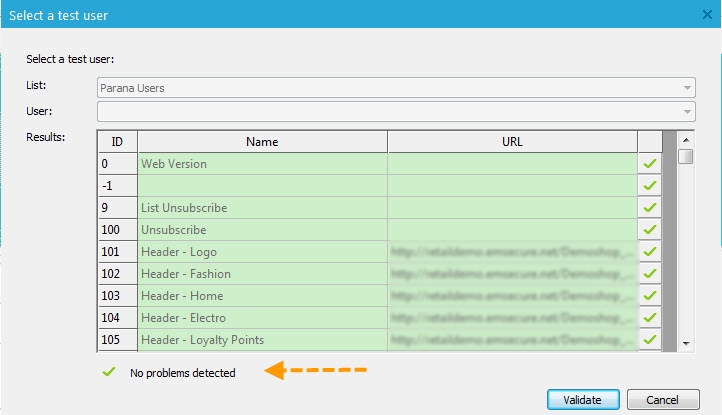722x415 pixels.
Task: Click the Validate button
Action: 582,399
